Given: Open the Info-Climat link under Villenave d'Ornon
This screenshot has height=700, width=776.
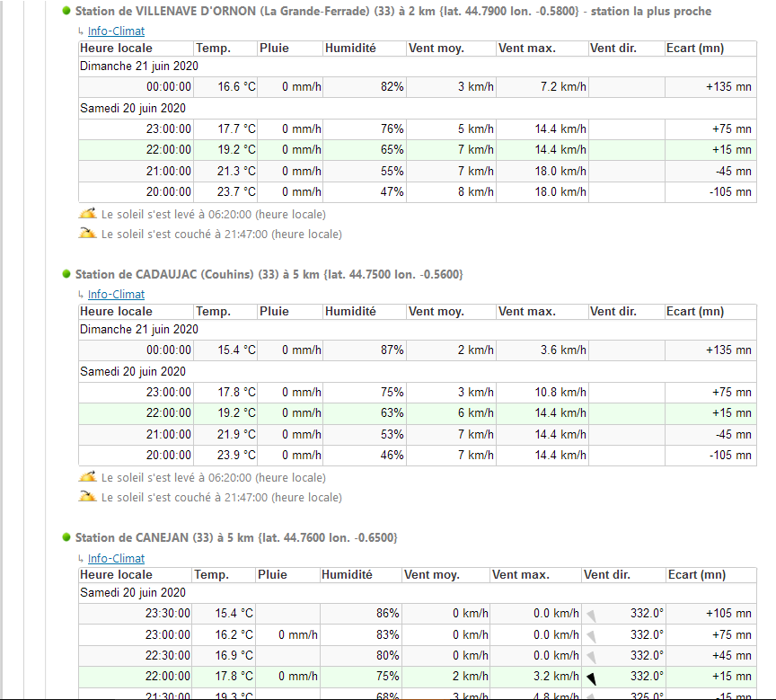Looking at the screenshot, I should 116,31.
